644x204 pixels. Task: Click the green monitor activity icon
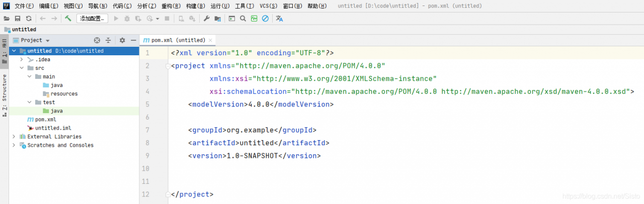pyautogui.click(x=254, y=19)
